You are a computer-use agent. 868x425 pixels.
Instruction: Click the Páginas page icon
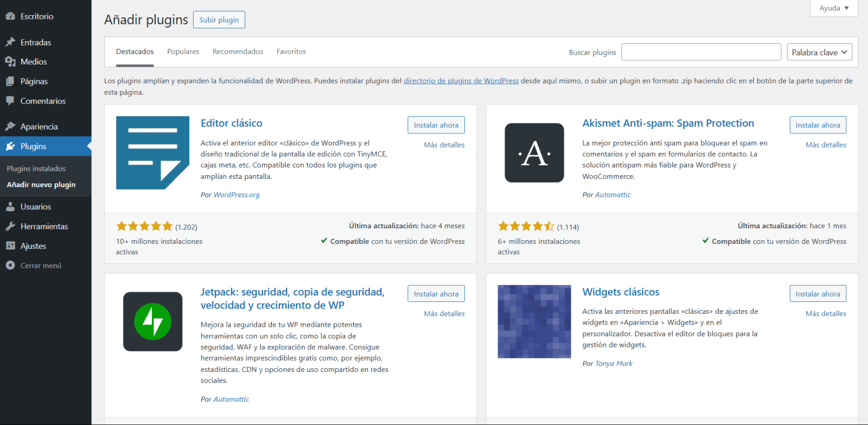(x=10, y=81)
